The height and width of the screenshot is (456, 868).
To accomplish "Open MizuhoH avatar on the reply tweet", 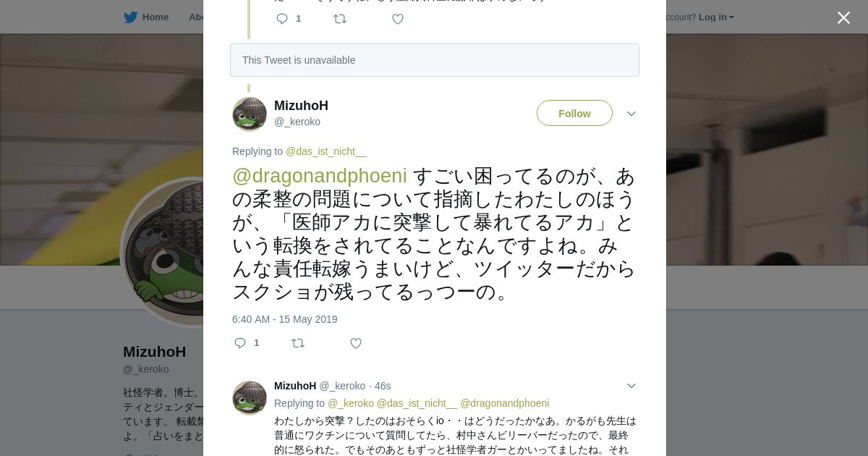I will (x=250, y=398).
